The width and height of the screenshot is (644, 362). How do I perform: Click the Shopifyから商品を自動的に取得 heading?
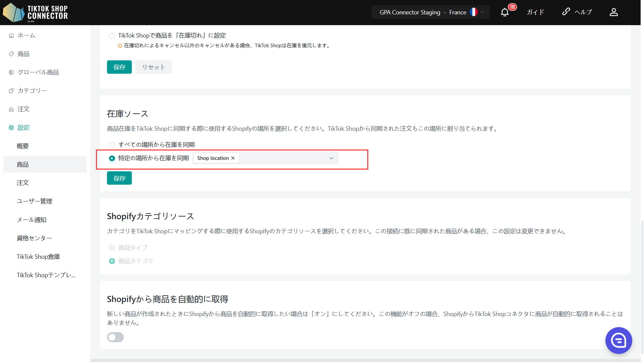point(168,299)
